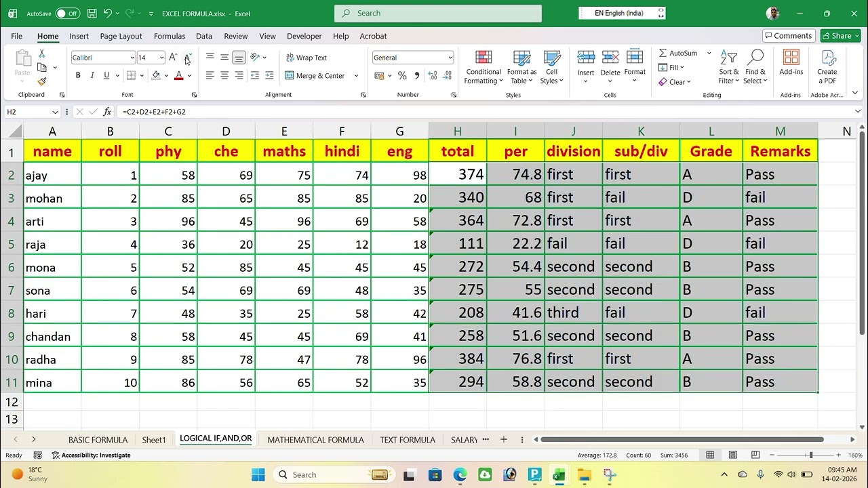This screenshot has height=488, width=868.
Task: Click the Center horizontal alignment icon
Action: (x=224, y=75)
